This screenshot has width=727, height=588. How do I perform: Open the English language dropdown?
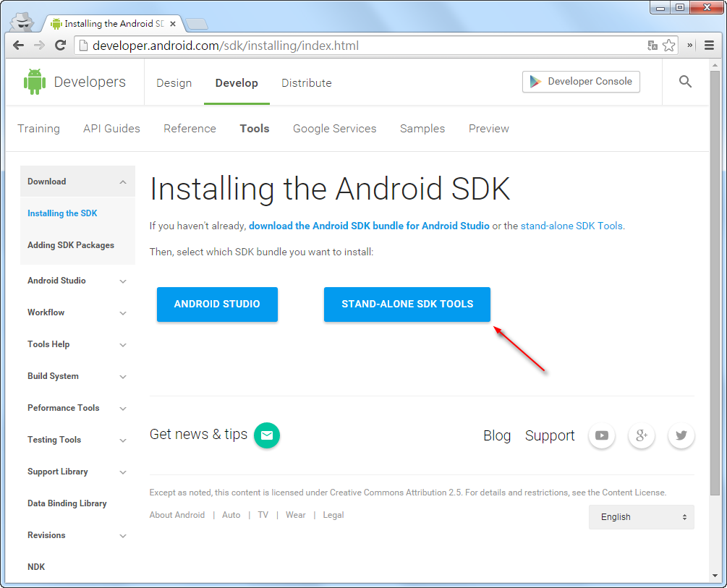pyautogui.click(x=641, y=517)
